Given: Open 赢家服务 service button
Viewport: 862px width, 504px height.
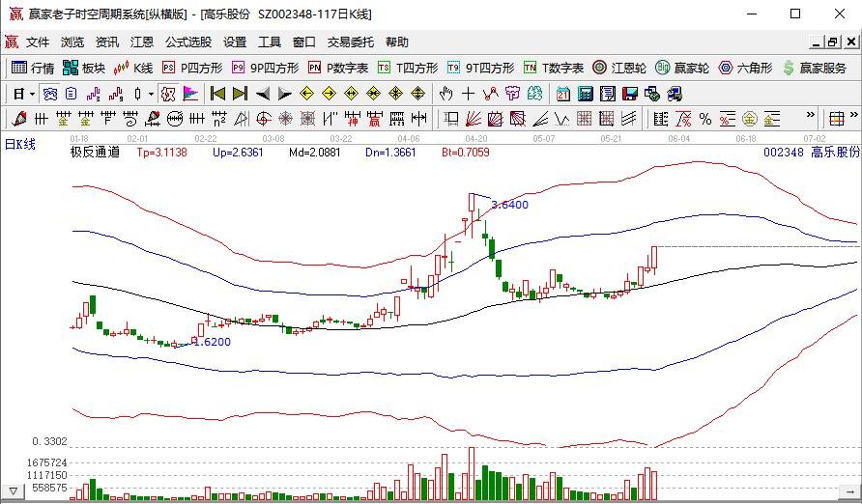Looking at the screenshot, I should [x=814, y=68].
